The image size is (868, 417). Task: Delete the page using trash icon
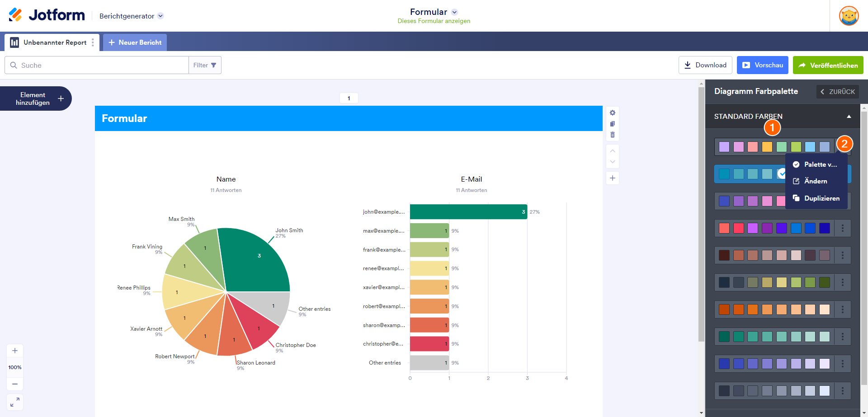tap(612, 135)
